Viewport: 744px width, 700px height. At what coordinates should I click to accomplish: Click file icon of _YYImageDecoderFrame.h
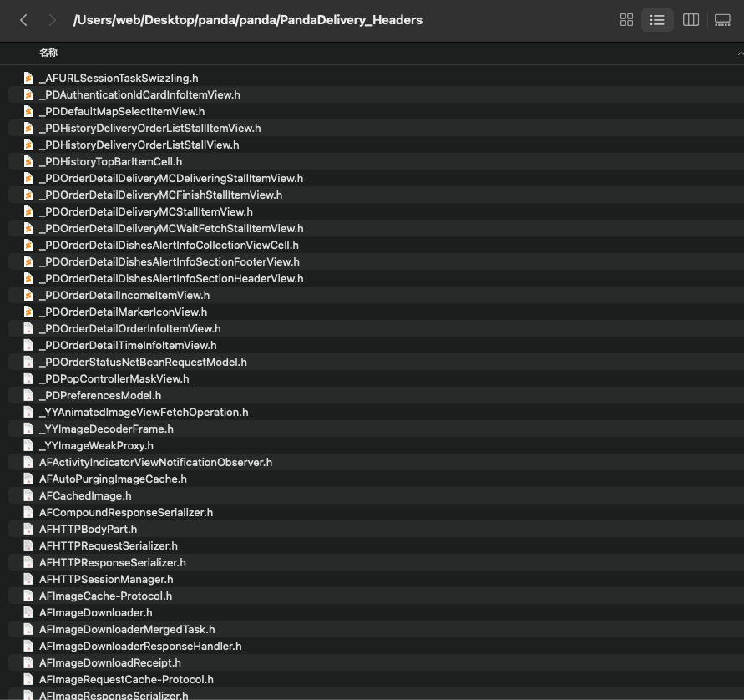(28, 429)
